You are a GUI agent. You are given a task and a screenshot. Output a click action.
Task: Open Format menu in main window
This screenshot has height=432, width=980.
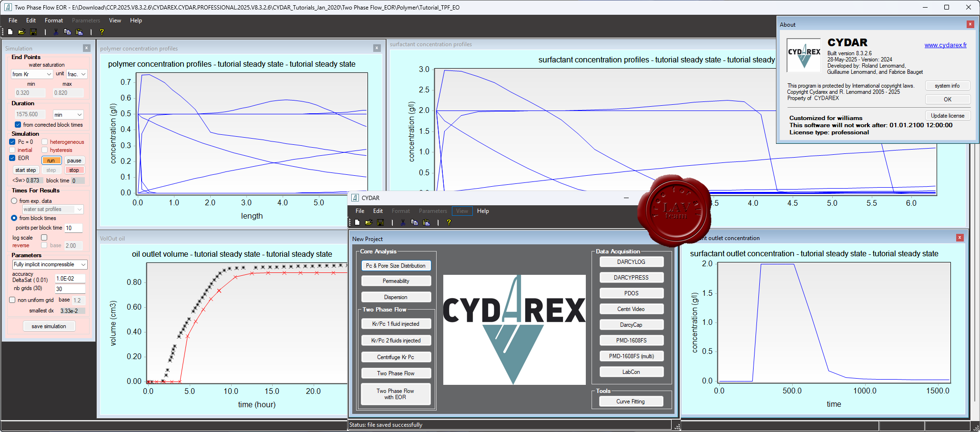pyautogui.click(x=54, y=20)
